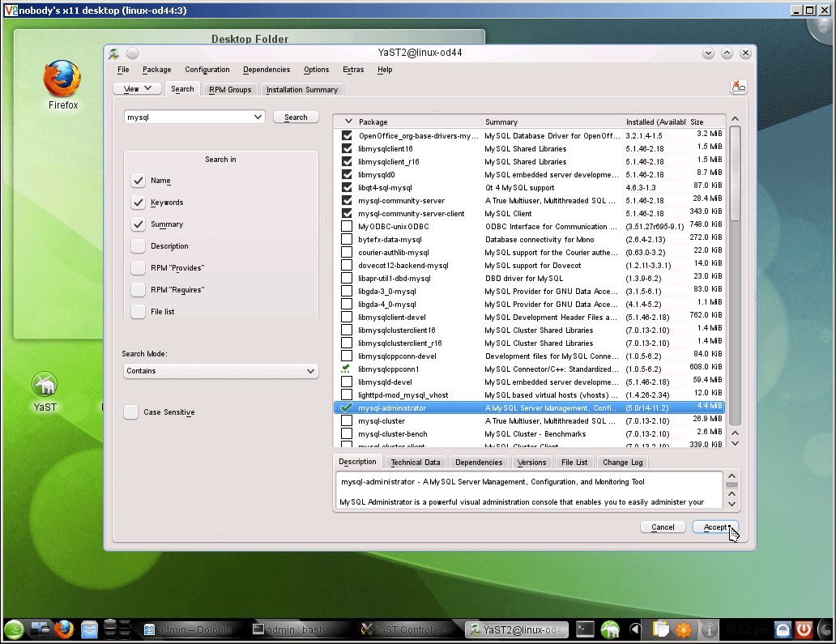Enable the RPM "Provides" checkbox
The height and width of the screenshot is (644, 836).
(138, 268)
